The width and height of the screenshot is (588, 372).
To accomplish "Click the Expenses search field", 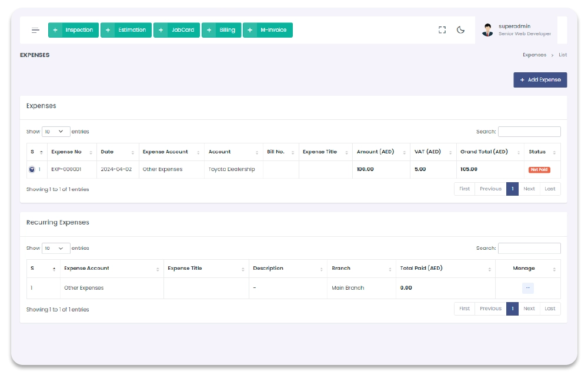I will coord(529,132).
